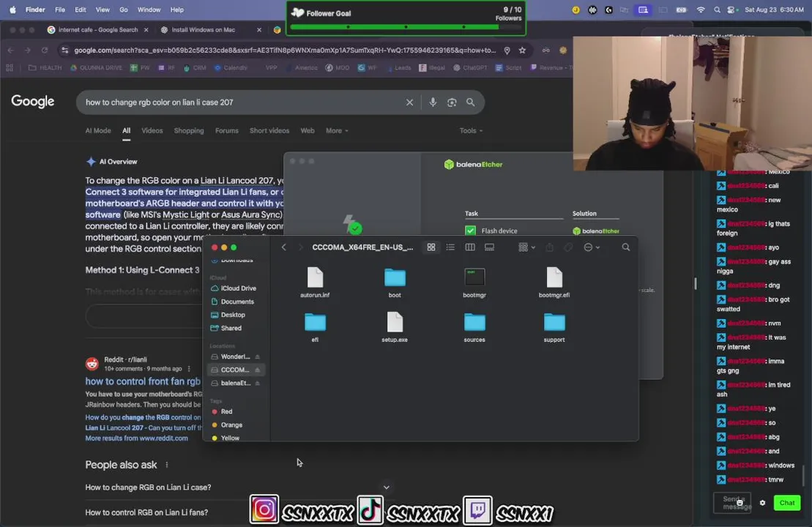Image resolution: width=812 pixels, height=527 pixels.
Task: Close the 'Install Windows on Mac' tab
Action: tap(259, 30)
